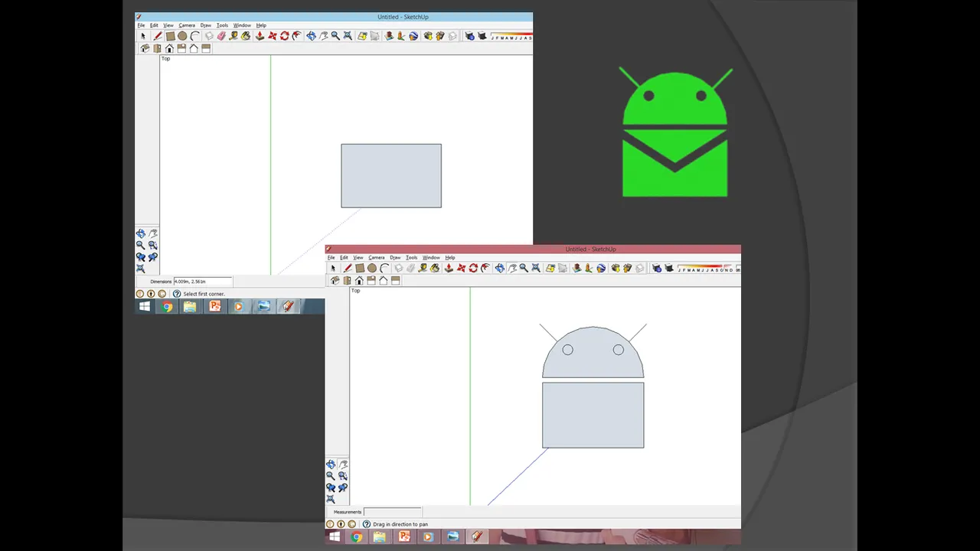The height and width of the screenshot is (551, 980).
Task: Select the Arc tool in Android-drawing window
Action: [385, 268]
